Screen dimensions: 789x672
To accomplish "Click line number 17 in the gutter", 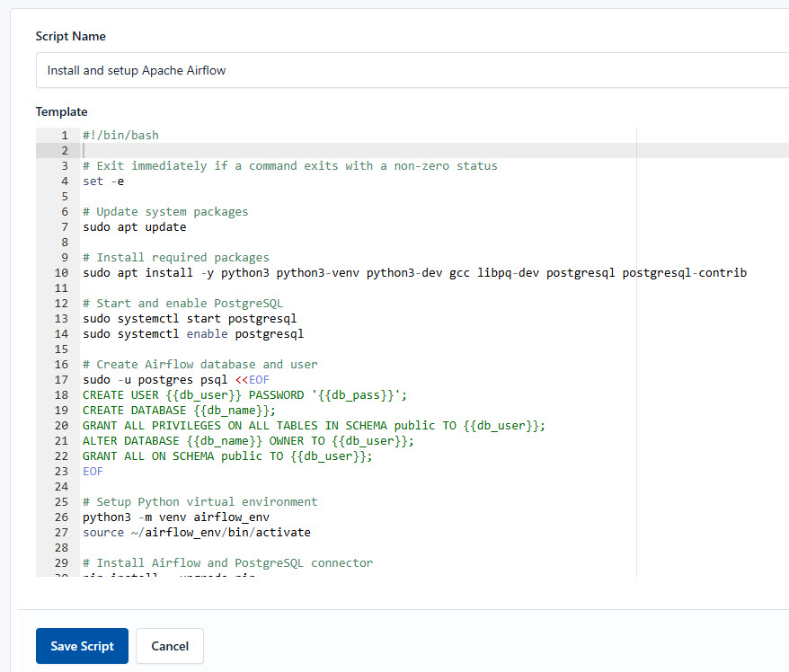I will tap(61, 379).
